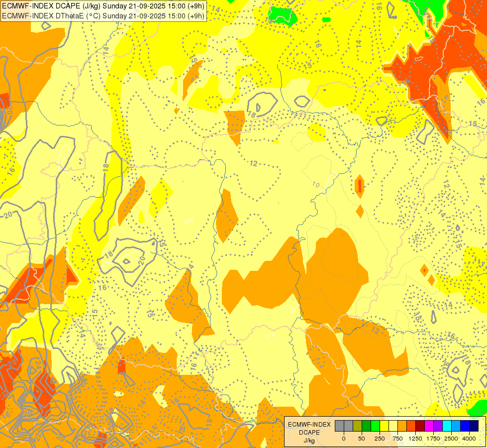
Task: Click the dark red legend swatch
Action: click(x=420, y=426)
